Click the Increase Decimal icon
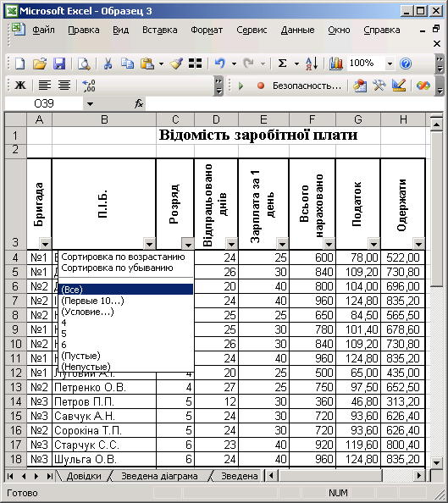This screenshot has width=448, height=503. pyautogui.click(x=89, y=86)
